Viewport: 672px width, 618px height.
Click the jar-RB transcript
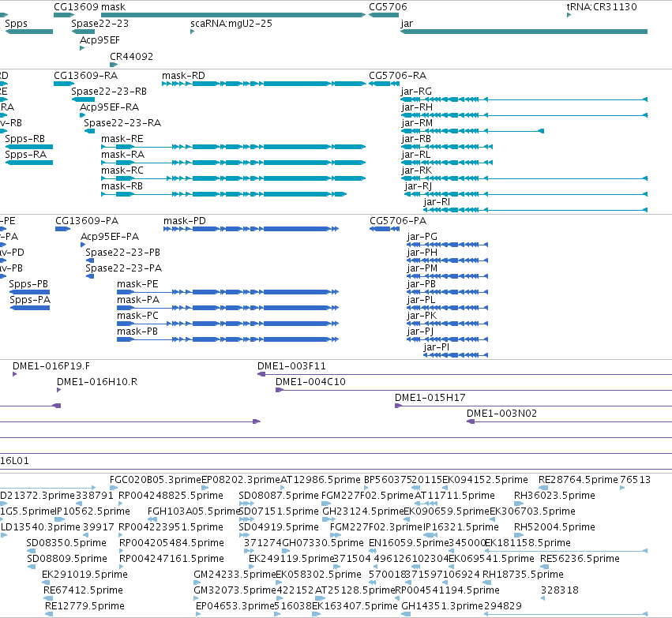pos(447,147)
